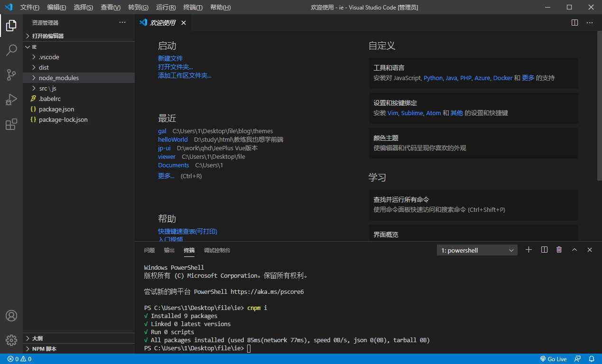
Task: Open the powershell terminal selector dropdown
Action: click(x=477, y=250)
